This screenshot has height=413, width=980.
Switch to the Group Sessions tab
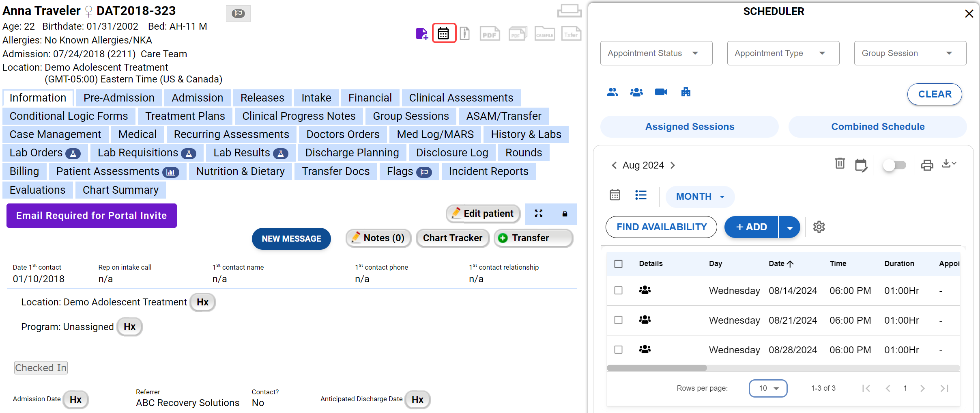(410, 116)
